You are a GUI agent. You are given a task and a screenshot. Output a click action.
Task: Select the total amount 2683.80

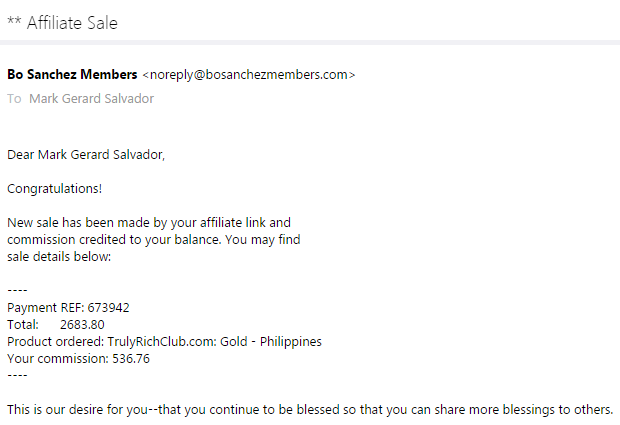click(x=82, y=325)
